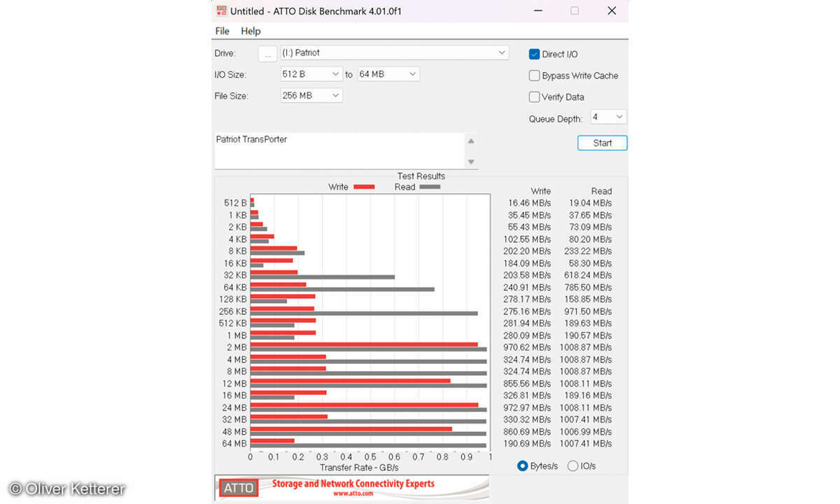This screenshot has width=840, height=504.
Task: Click the 48 MB row label
Action: [x=234, y=432]
